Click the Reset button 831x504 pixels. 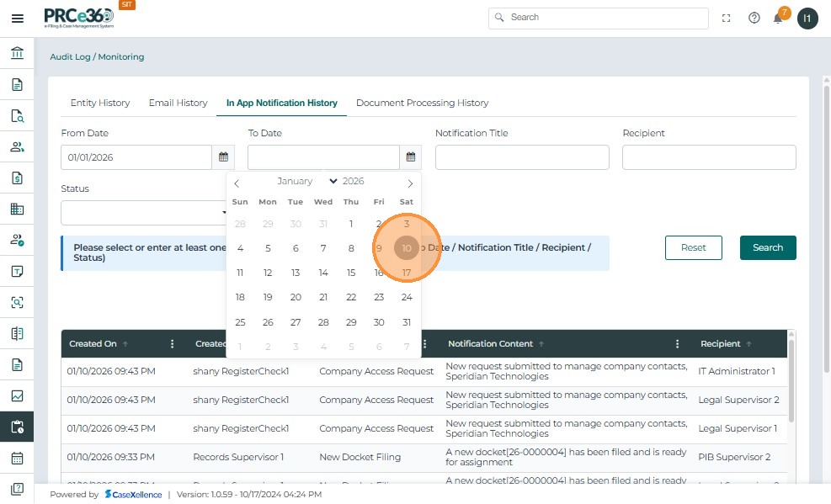[694, 247]
